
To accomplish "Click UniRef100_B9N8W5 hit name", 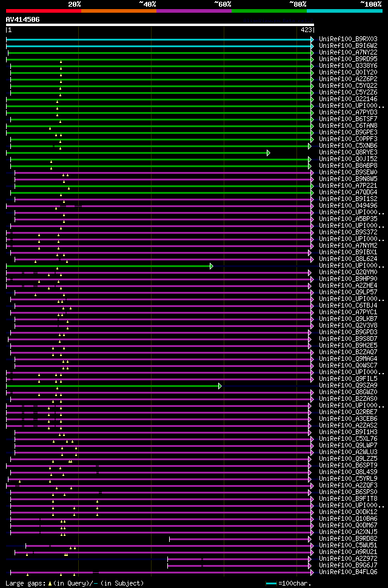I will pos(348,179).
